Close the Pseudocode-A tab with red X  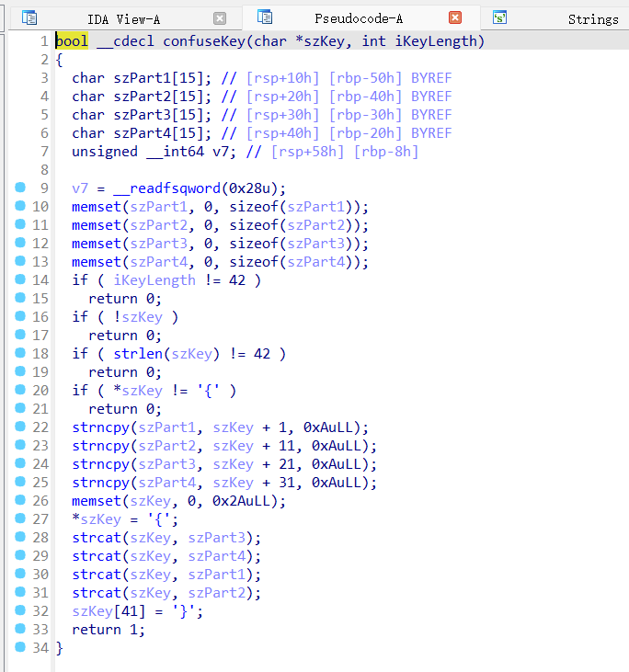click(455, 17)
